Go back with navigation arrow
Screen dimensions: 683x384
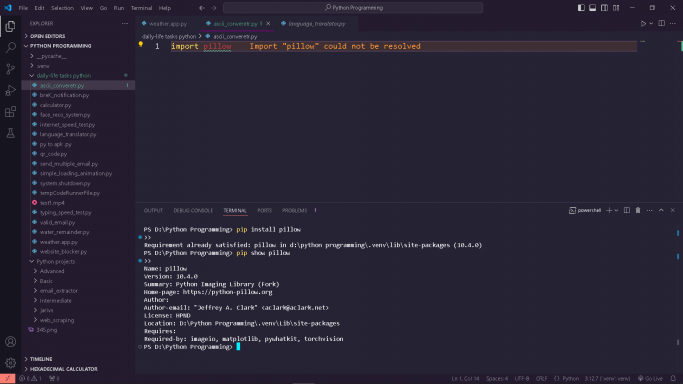coord(202,8)
